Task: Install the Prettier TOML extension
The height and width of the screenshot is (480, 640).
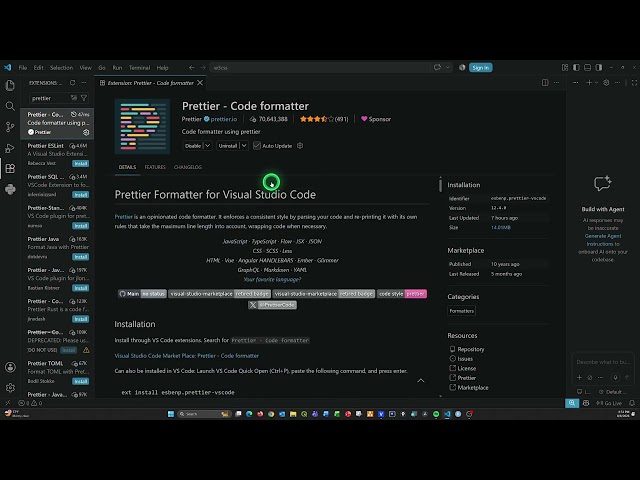Action: 80,381
